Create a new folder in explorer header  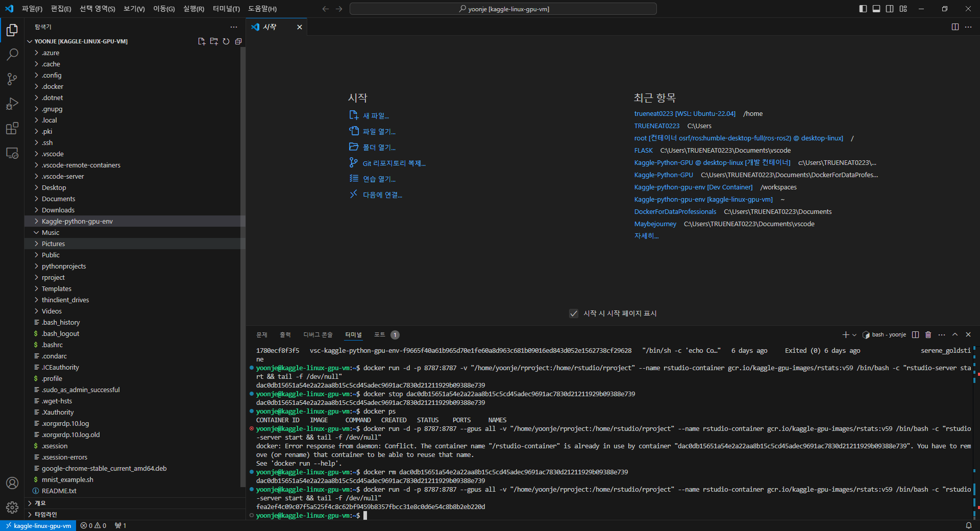pos(214,41)
